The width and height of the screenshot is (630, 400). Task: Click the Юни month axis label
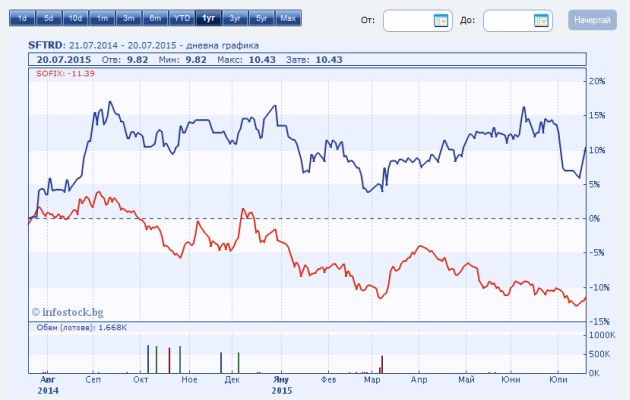(x=511, y=380)
